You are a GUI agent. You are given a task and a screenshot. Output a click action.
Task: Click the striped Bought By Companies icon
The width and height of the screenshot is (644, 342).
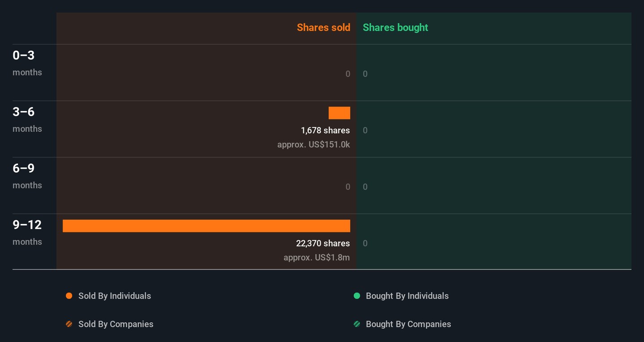357,324
